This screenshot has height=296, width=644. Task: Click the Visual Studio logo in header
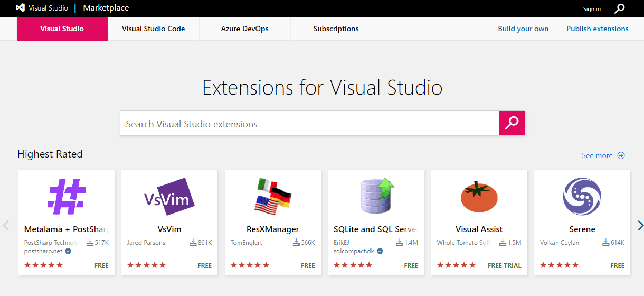(21, 8)
